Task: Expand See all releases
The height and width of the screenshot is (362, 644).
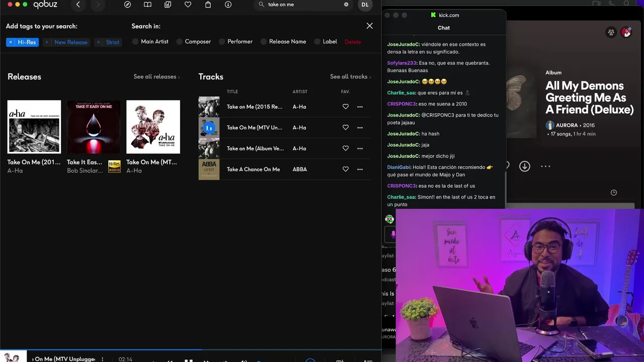Action: (x=156, y=77)
